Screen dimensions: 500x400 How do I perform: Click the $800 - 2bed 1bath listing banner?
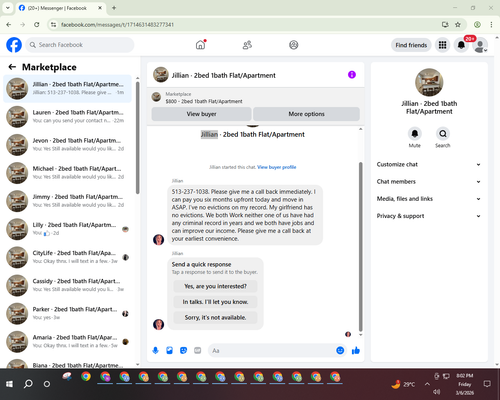point(255,97)
